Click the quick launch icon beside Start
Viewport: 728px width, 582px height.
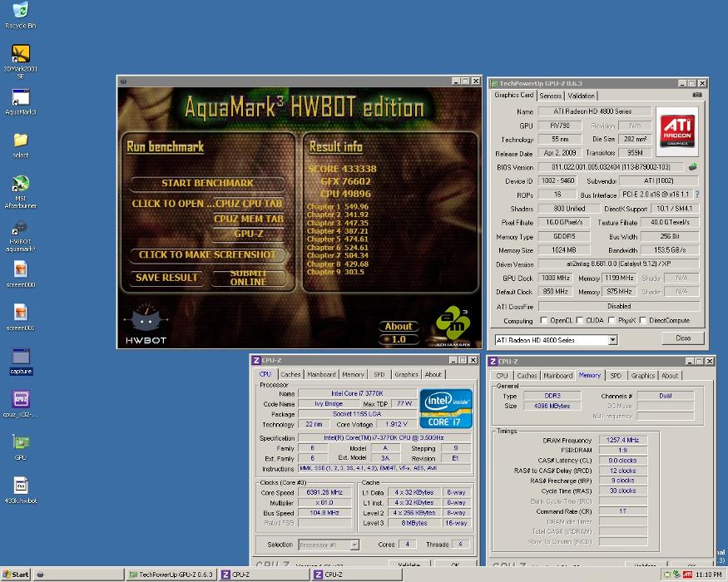click(41, 575)
